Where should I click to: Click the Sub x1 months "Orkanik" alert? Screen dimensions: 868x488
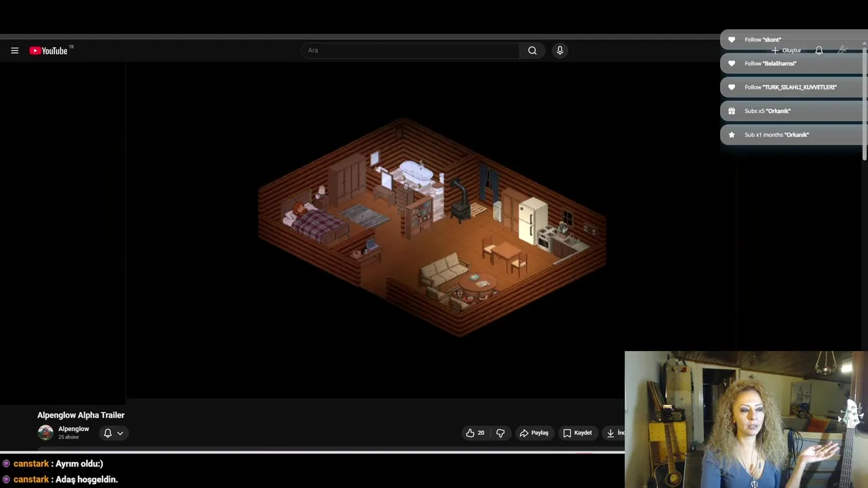pos(791,134)
